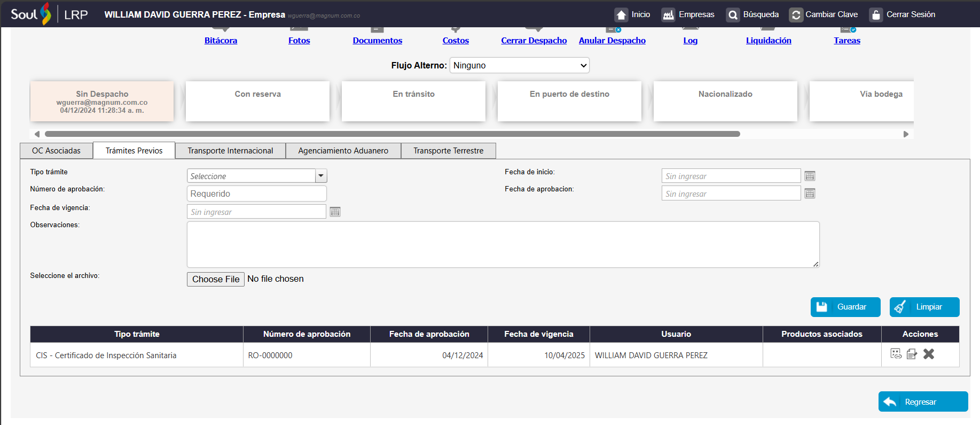Screen dimensions: 980x425
Task: Click the Inicio home icon
Action: (621, 15)
